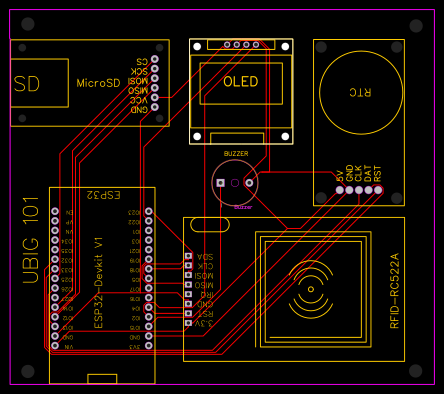Viewport: 444px width, 394px height.
Task: Select the GND pad on RFID module
Action: pyautogui.click(x=189, y=304)
